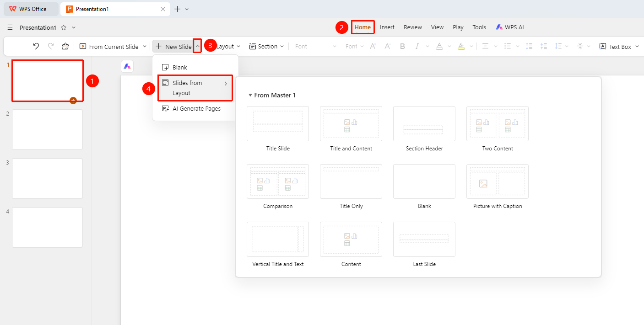Collapse the From Master 1 group
Screen dimensions: 644x325
(250, 95)
